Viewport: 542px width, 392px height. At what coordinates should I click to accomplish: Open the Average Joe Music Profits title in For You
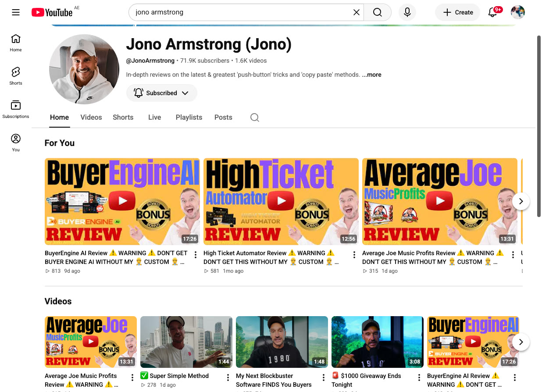pyautogui.click(x=433, y=257)
